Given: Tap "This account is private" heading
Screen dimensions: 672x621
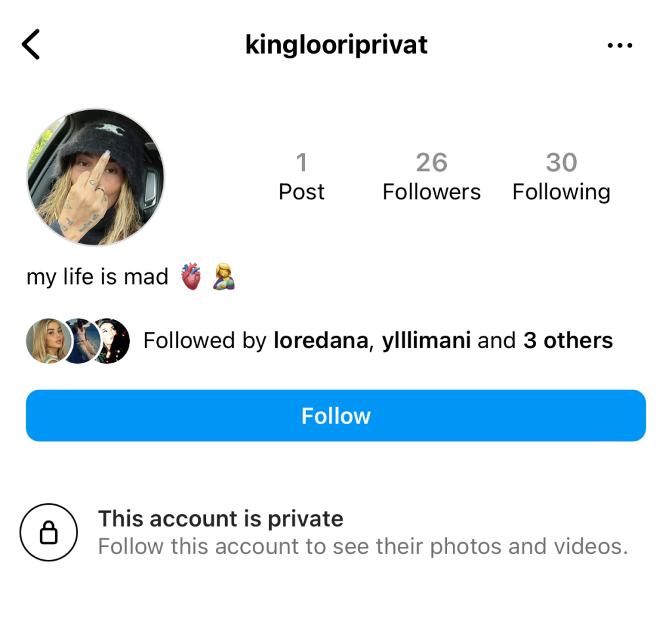Looking at the screenshot, I should coord(220,519).
